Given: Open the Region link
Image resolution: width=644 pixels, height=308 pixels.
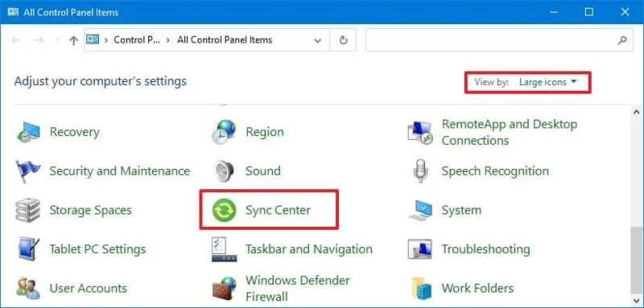Looking at the screenshot, I should pos(265,132).
